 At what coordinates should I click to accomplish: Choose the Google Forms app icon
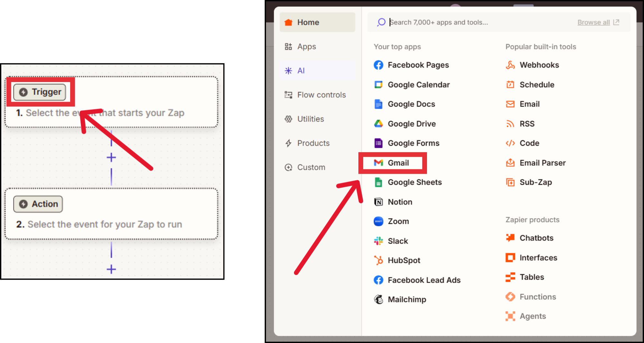coord(378,143)
